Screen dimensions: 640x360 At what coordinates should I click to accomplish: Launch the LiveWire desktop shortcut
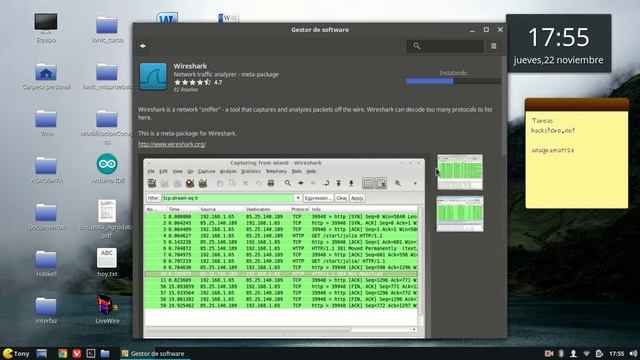107,309
